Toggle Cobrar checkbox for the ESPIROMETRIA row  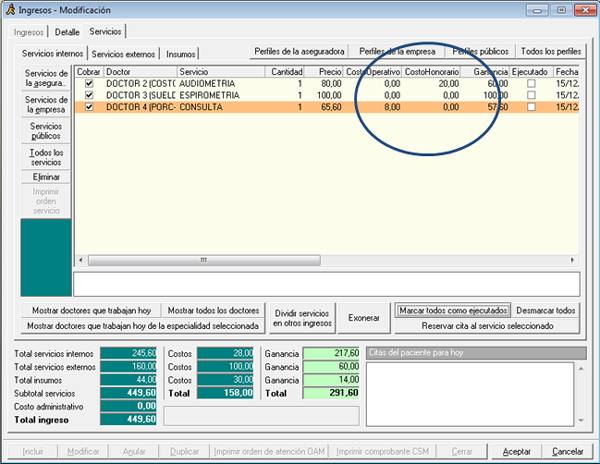point(90,95)
